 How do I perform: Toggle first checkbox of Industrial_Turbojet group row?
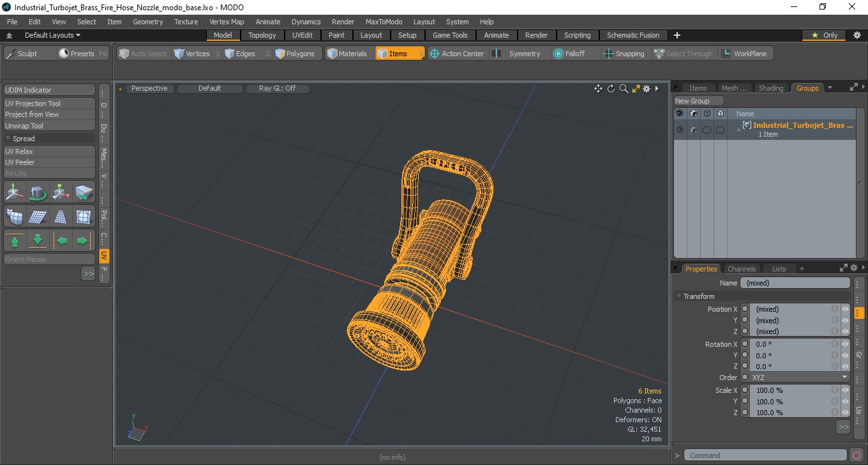coord(707,130)
